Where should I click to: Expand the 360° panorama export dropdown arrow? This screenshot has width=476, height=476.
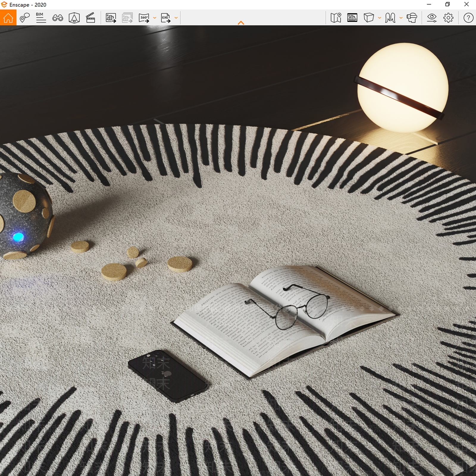[x=154, y=18]
